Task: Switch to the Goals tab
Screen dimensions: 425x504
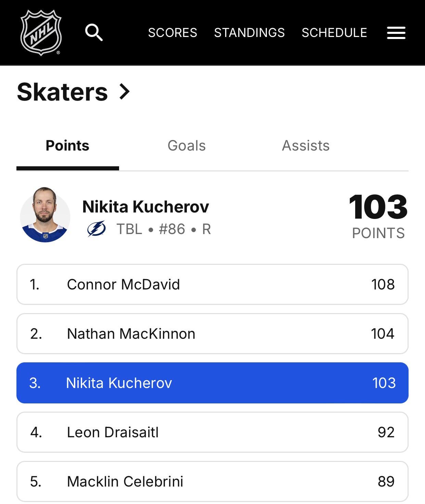Action: pyautogui.click(x=186, y=146)
